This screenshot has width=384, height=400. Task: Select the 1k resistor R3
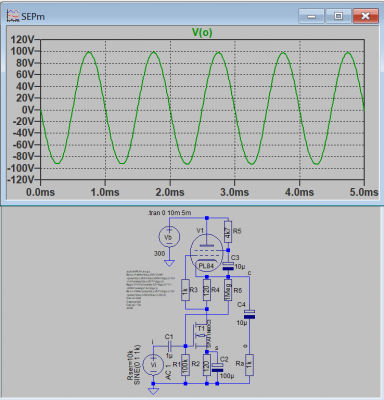[185, 290]
